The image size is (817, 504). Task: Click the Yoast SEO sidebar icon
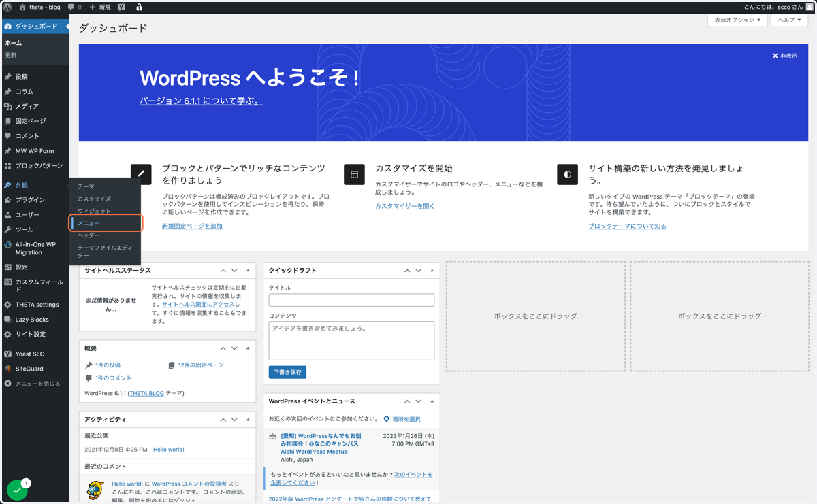tap(8, 354)
